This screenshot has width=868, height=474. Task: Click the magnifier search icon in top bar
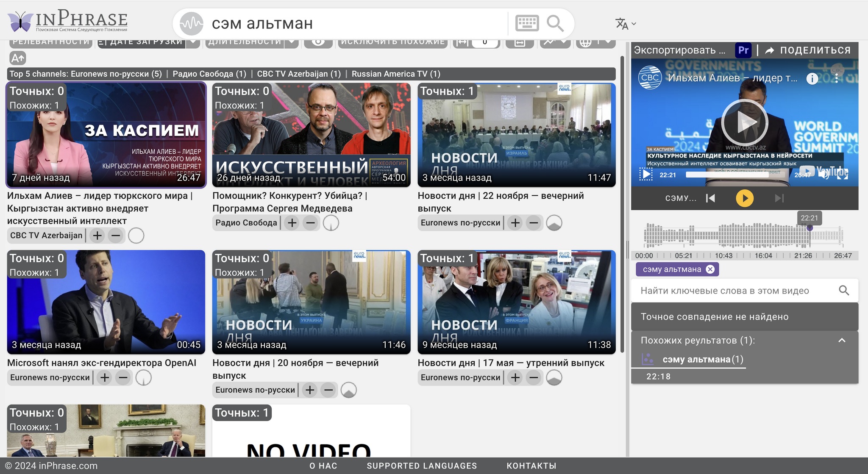click(555, 23)
